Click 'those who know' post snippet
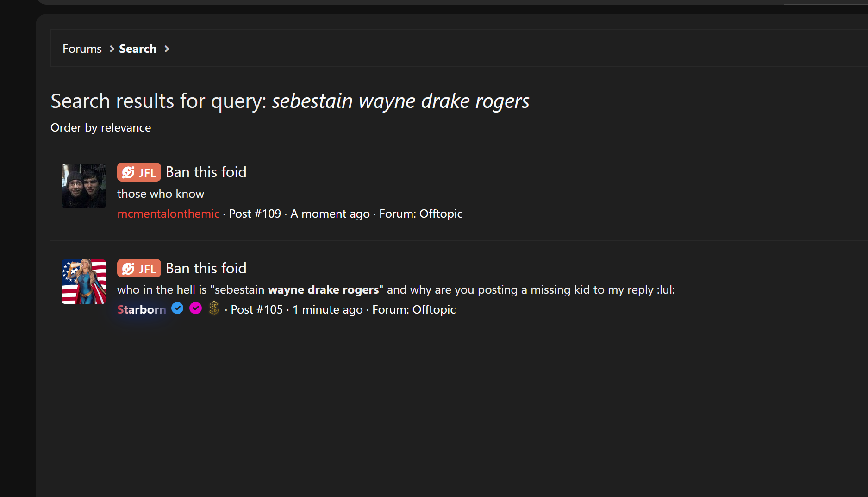Image resolution: width=868 pixels, height=497 pixels. point(160,194)
